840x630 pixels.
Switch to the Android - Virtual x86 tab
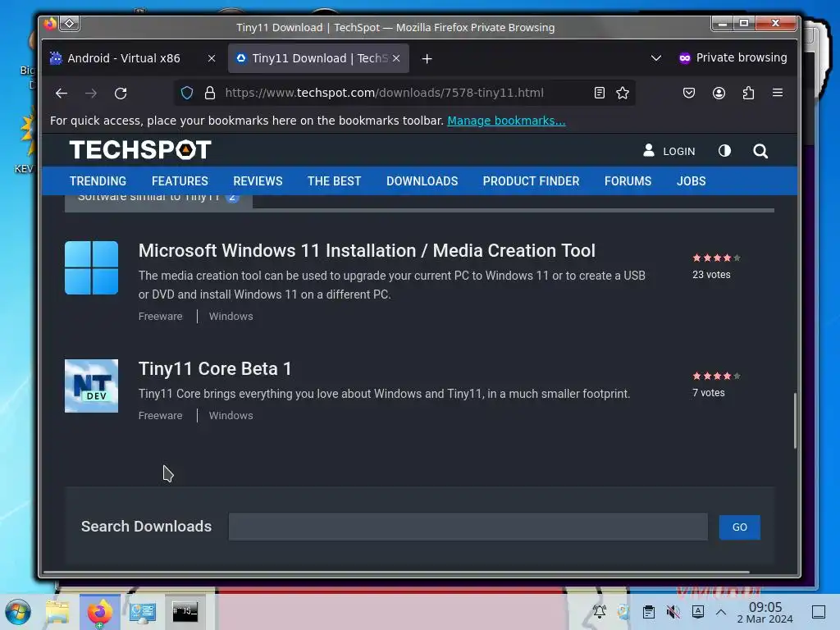tap(125, 58)
